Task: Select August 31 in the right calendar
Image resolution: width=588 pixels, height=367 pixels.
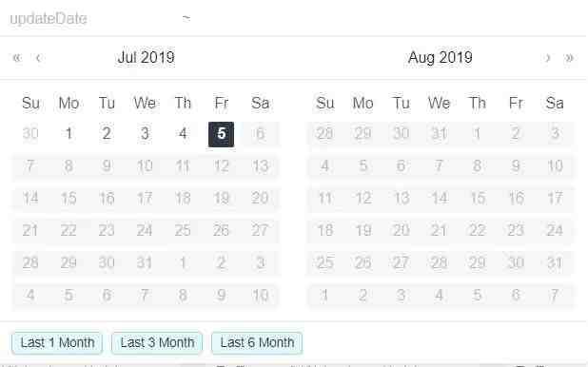Action: point(555,262)
